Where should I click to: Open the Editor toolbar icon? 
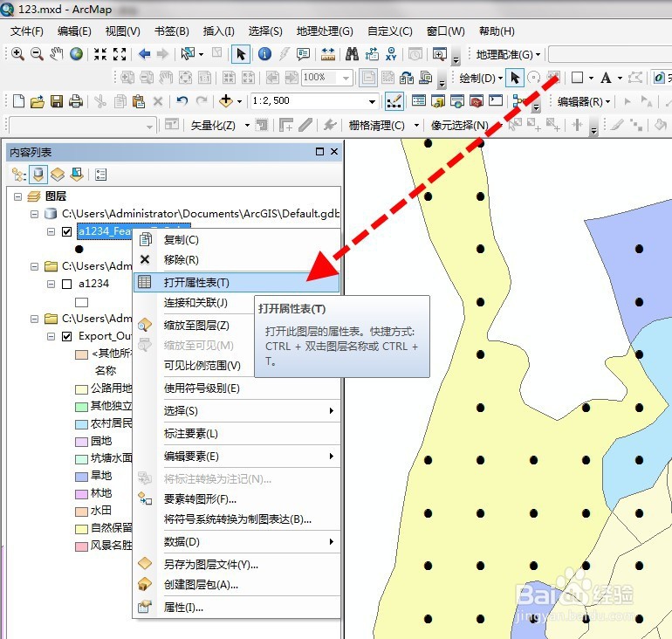394,101
